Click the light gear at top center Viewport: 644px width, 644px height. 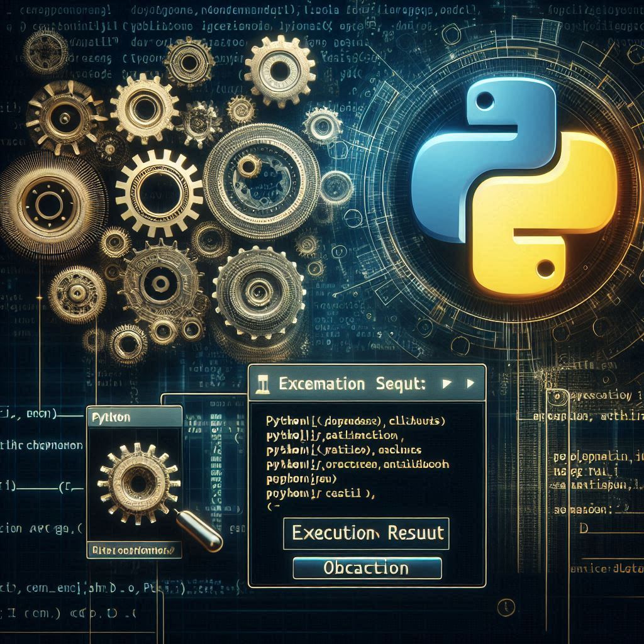(280, 70)
